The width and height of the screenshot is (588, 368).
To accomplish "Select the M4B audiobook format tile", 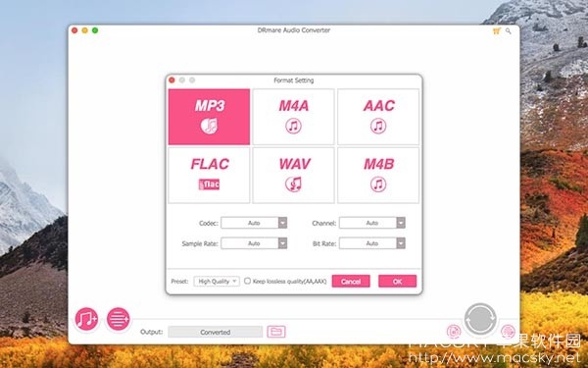I will (378, 175).
